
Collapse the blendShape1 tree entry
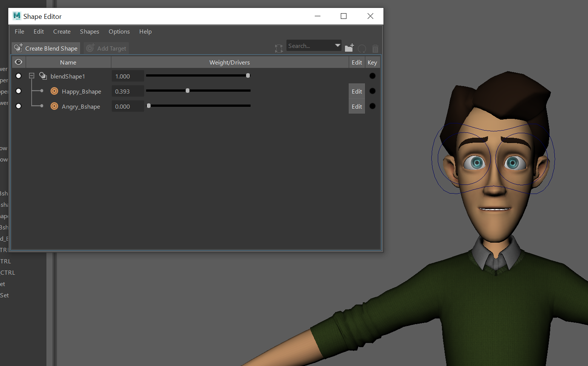click(x=32, y=75)
